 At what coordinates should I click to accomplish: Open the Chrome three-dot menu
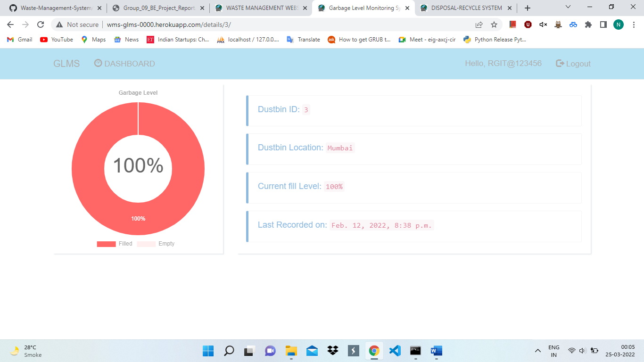(634, 25)
